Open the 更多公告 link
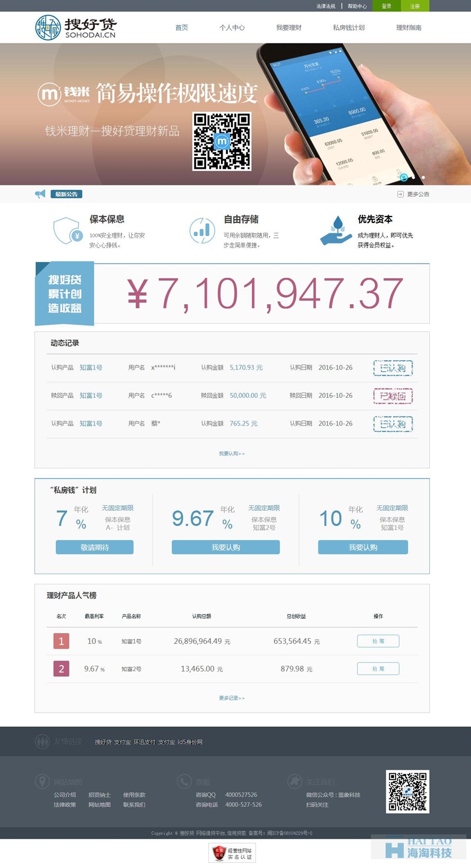This screenshot has width=471, height=868. [x=418, y=194]
